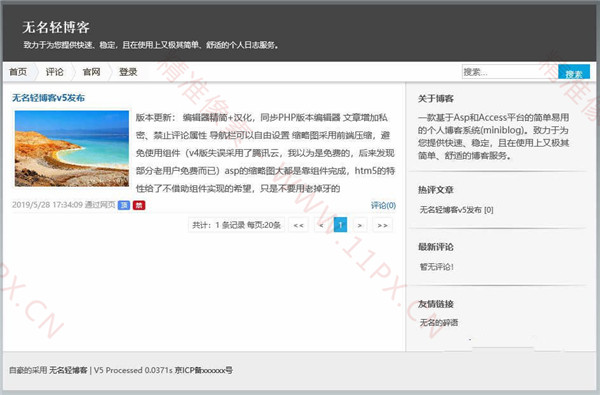This screenshot has width=600, height=395.
Task: Open the 首页 navigation tab
Action: pos(18,72)
